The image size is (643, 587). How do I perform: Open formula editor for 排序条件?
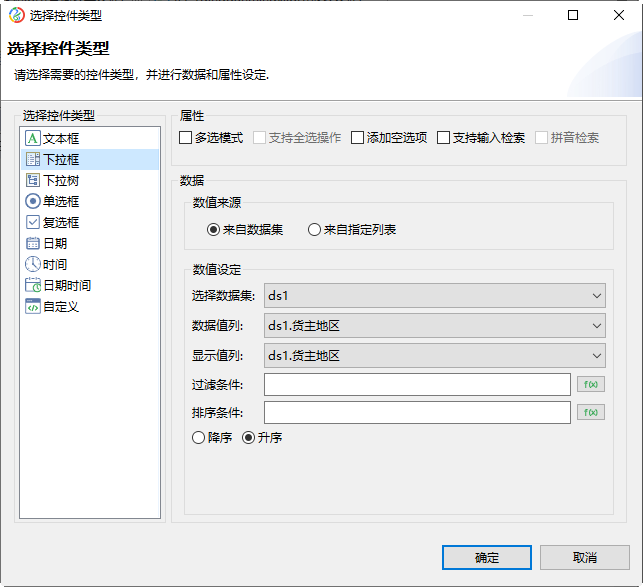590,412
